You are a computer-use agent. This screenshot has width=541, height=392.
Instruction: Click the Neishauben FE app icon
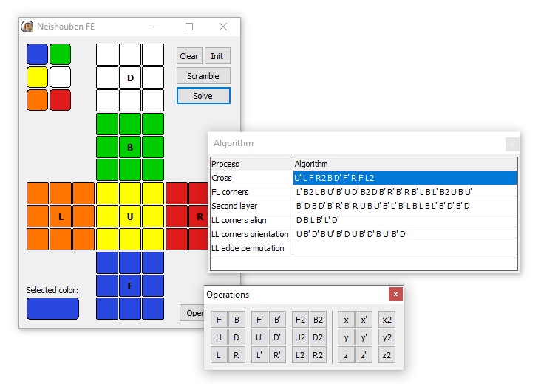(x=27, y=27)
